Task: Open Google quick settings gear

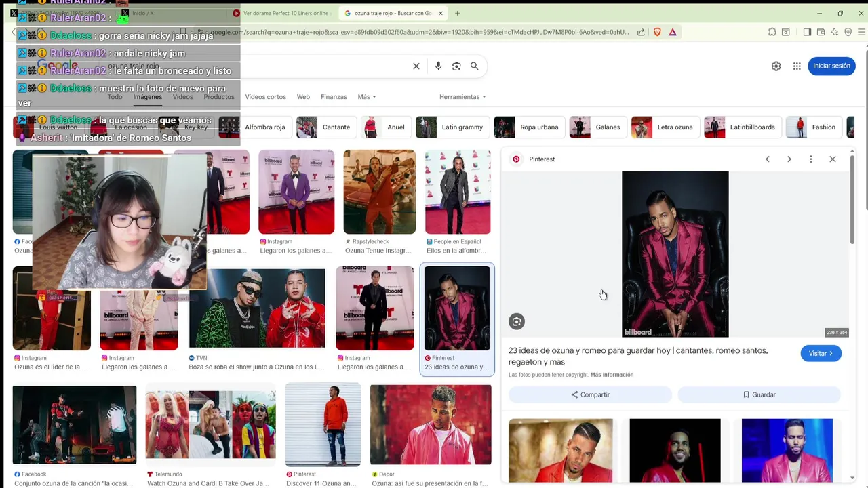Action: (x=776, y=66)
